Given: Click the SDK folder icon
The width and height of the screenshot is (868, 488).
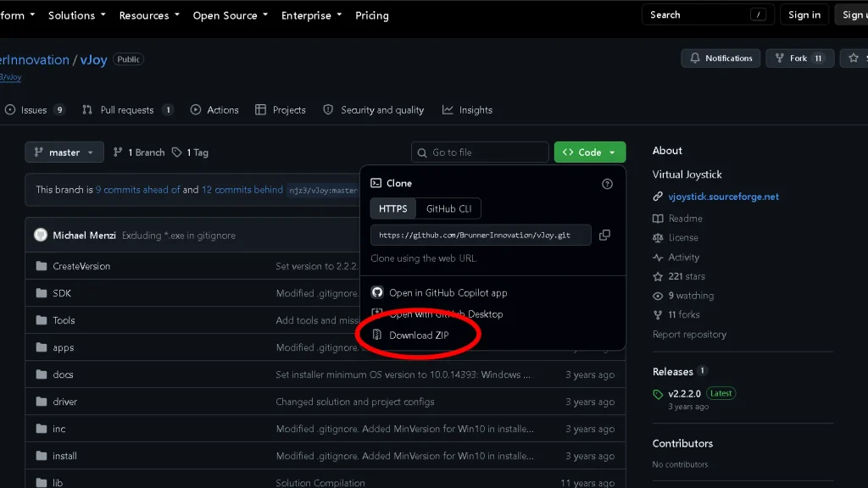Looking at the screenshot, I should click(42, 293).
